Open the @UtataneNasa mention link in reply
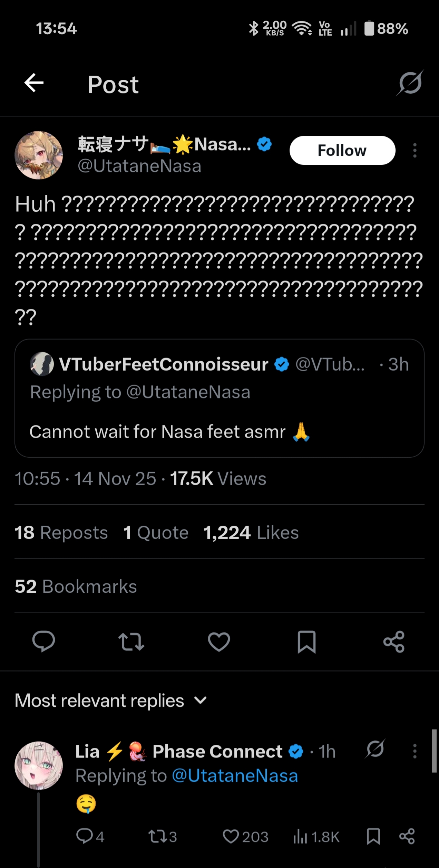The height and width of the screenshot is (868, 439). [235, 776]
